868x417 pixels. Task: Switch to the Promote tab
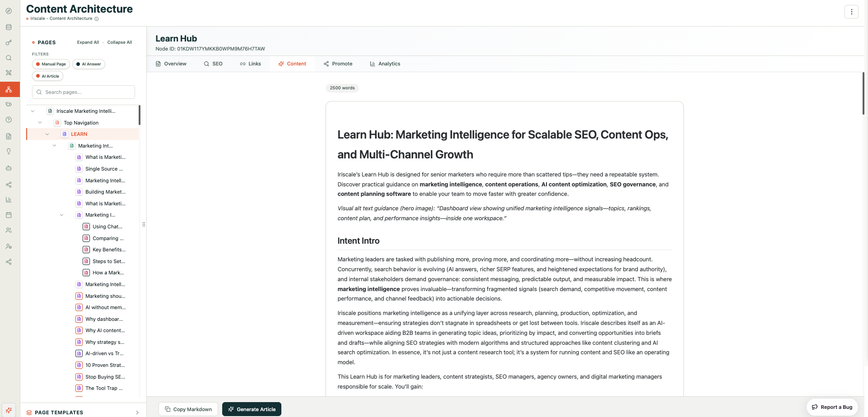(x=338, y=64)
